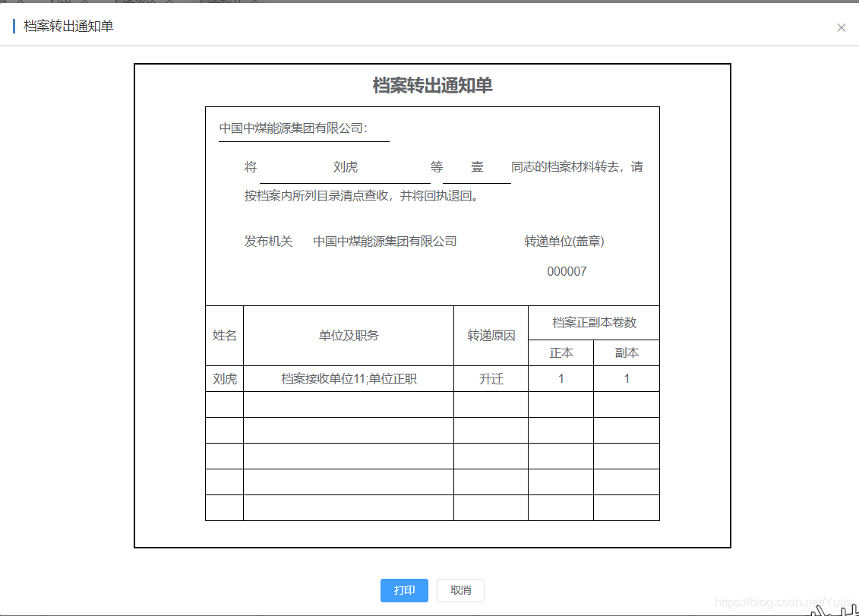Select the blue title bar marker beside 档案转出通知单
The image size is (859, 616).
pos(14,27)
